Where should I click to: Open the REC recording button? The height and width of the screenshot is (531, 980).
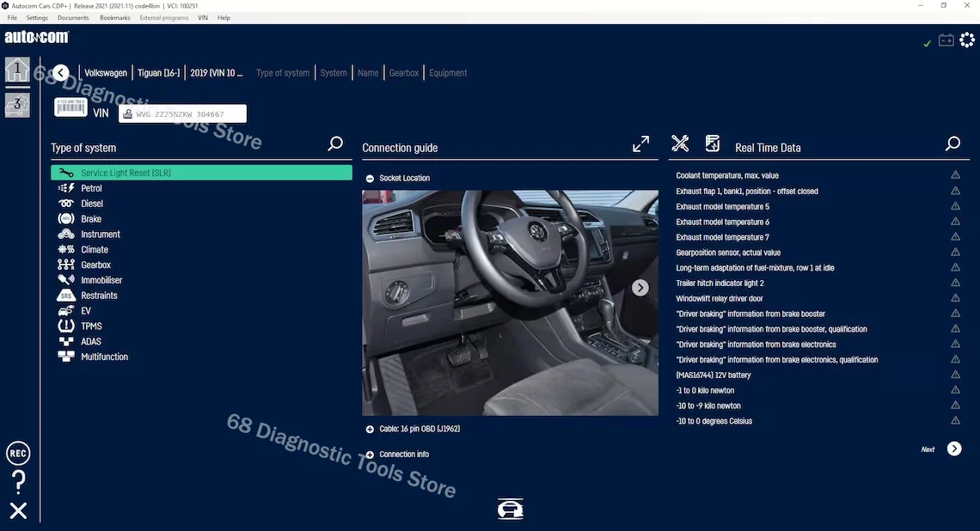[18, 454]
